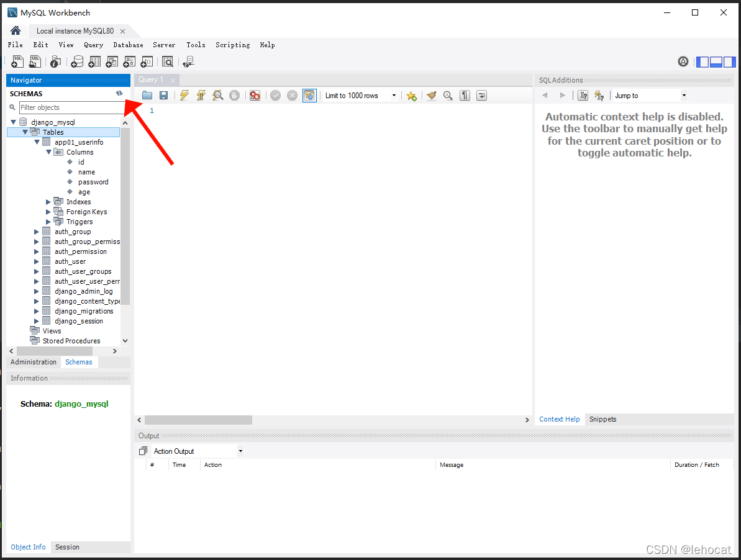This screenshot has height=560, width=741.
Task: Select the Context Help tab
Action: click(x=559, y=419)
